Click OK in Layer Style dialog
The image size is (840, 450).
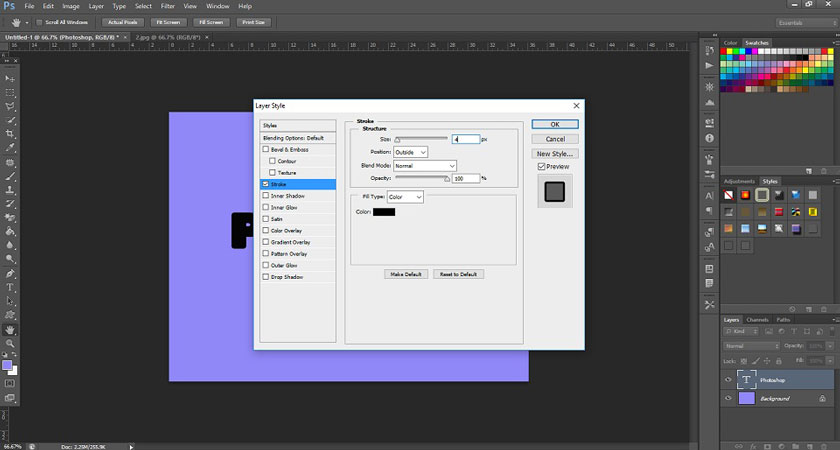555,124
